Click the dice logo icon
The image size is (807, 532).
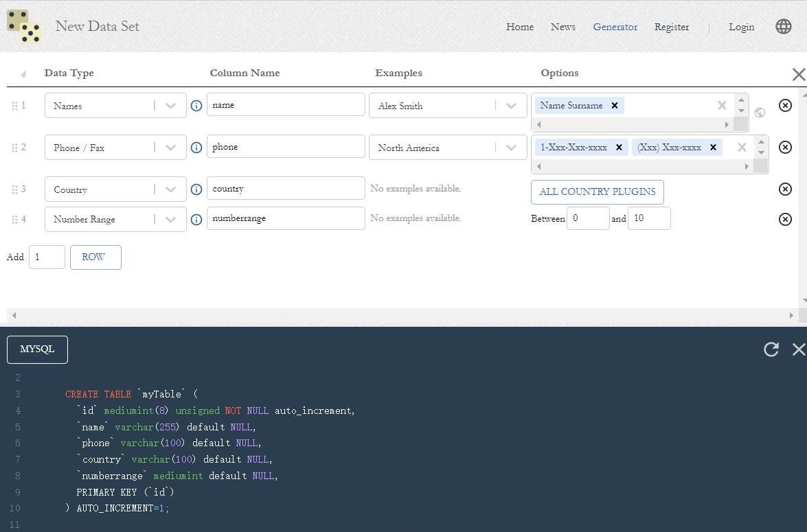24,27
